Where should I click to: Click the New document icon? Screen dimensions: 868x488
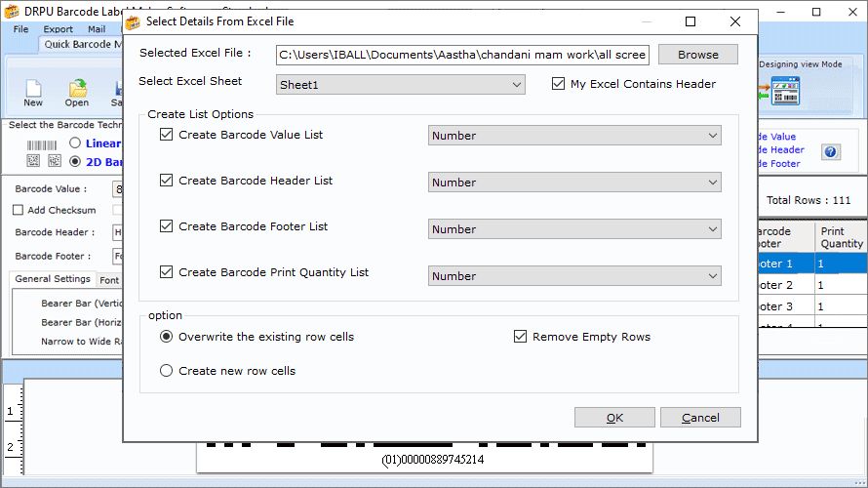[33, 89]
